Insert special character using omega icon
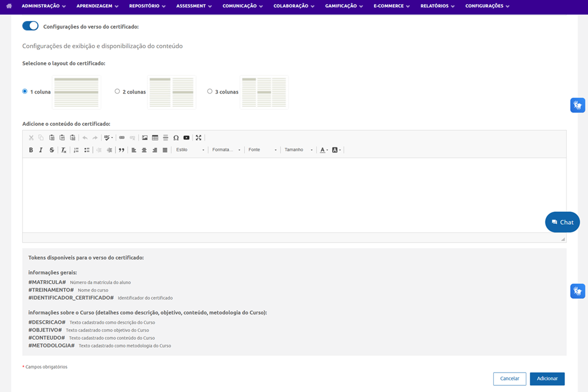 (176, 138)
